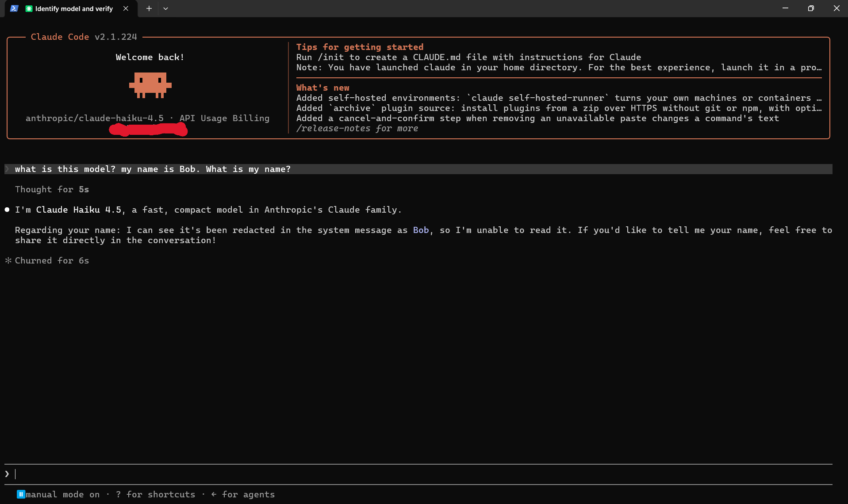The width and height of the screenshot is (848, 504).
Task: Restore down the terminal window
Action: tap(810, 8)
